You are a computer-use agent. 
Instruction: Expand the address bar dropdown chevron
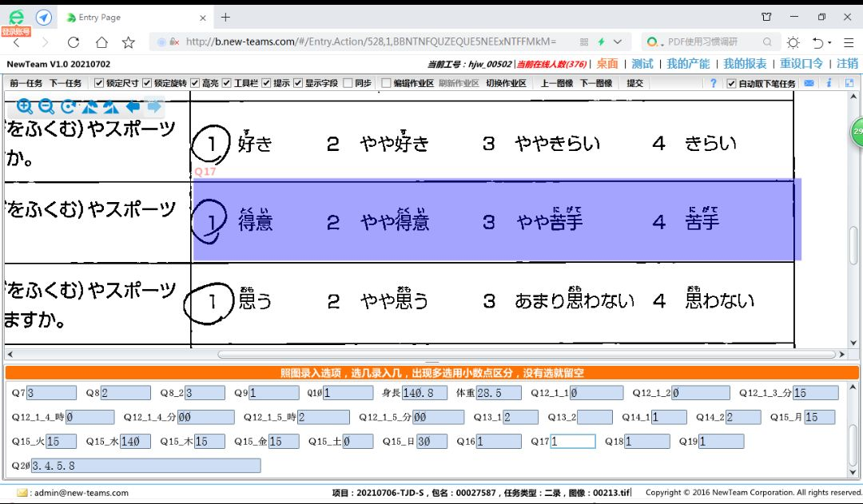[618, 42]
